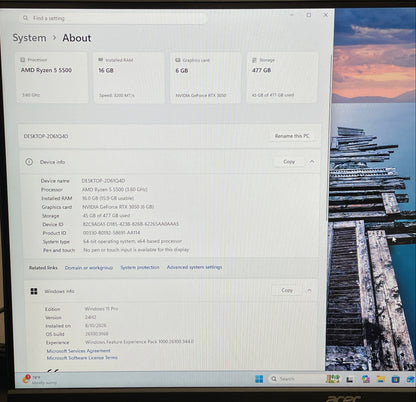Click the Windows Feature Experience Pack text
The height and width of the screenshot is (402, 416).
tap(139, 342)
